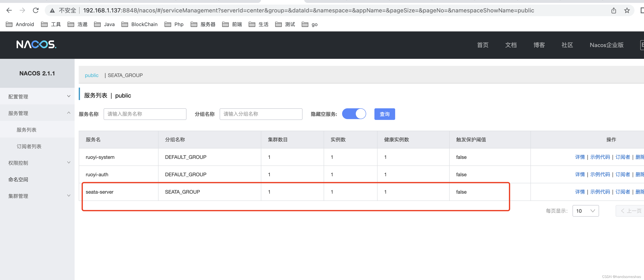Click the blue 查询 button
644x280 pixels.
click(x=385, y=114)
